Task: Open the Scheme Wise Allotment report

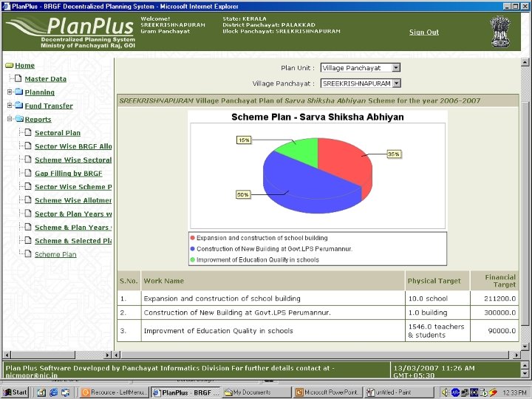Action: click(x=73, y=200)
